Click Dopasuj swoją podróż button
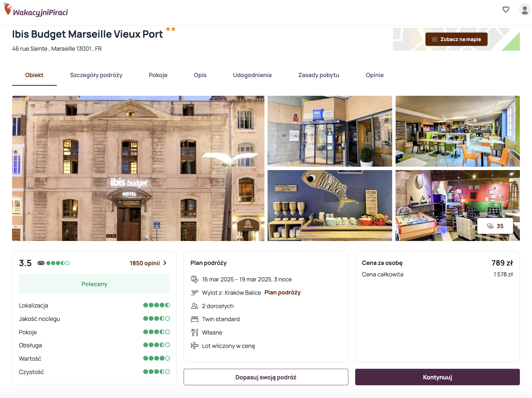This screenshot has width=532, height=398. click(266, 377)
